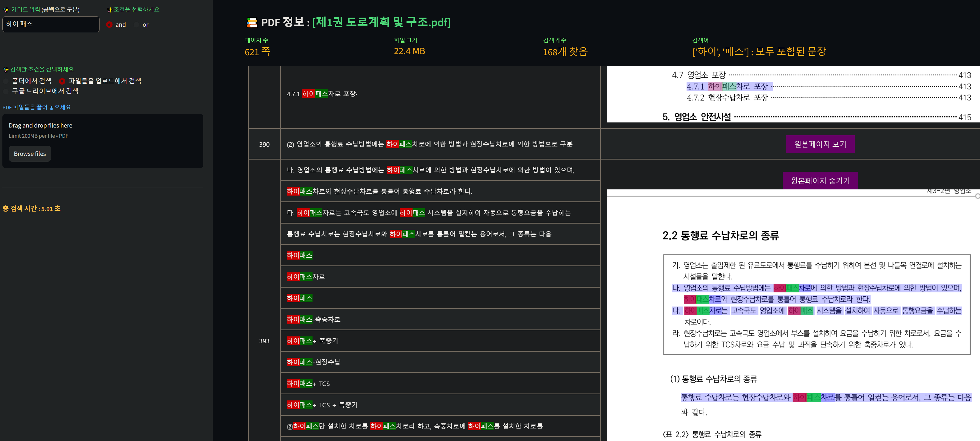Open the 제1권 도로계획 및 구조.pdf title link
This screenshot has height=441, width=980.
pos(381,22)
